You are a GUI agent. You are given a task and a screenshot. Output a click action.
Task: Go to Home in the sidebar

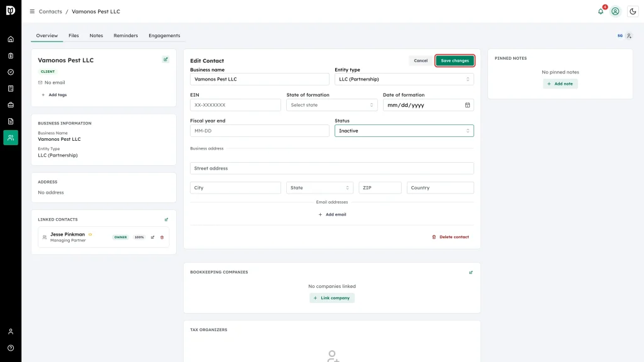[x=11, y=40]
